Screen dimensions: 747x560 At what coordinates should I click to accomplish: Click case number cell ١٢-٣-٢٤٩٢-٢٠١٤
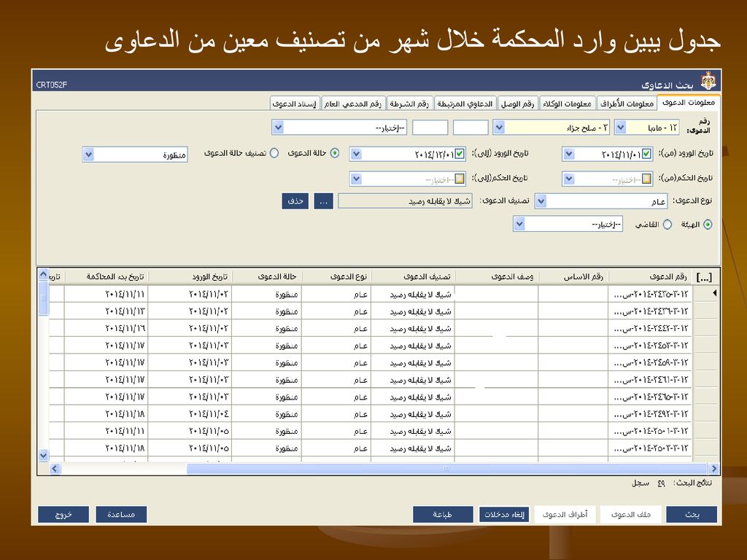click(x=650, y=414)
